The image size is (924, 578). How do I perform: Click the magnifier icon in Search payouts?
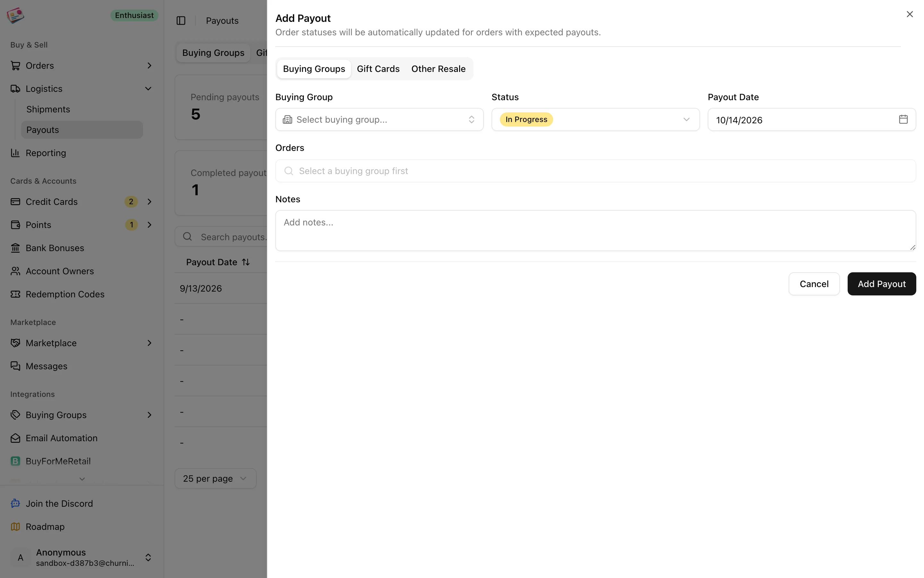(187, 237)
